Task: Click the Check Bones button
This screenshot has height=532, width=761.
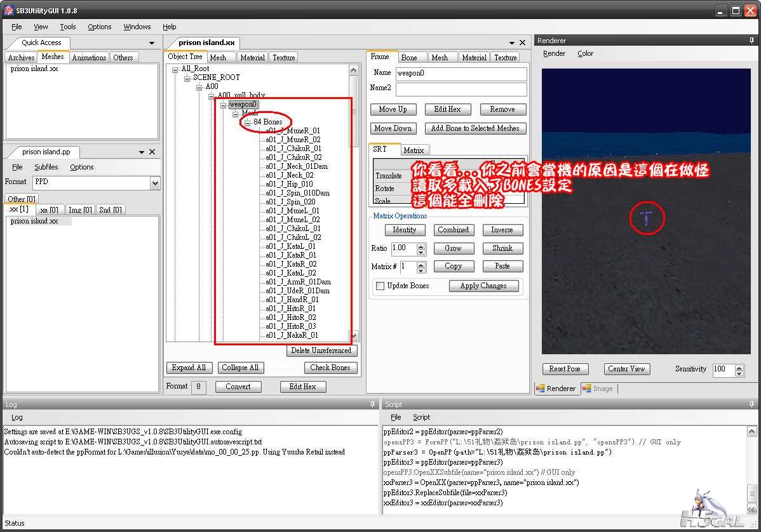Action: click(x=330, y=368)
